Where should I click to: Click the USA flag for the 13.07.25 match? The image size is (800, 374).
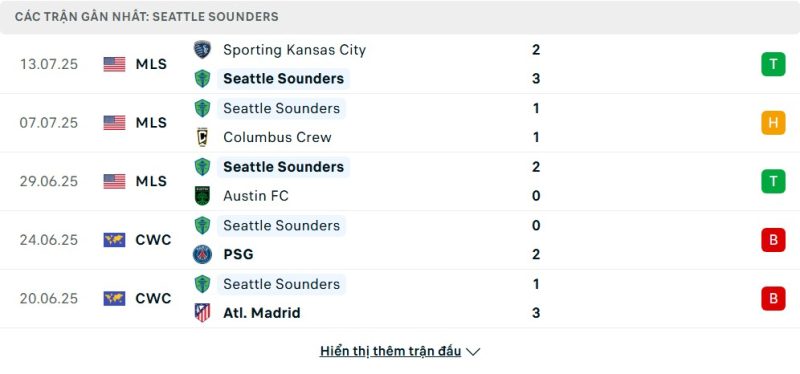pos(114,64)
